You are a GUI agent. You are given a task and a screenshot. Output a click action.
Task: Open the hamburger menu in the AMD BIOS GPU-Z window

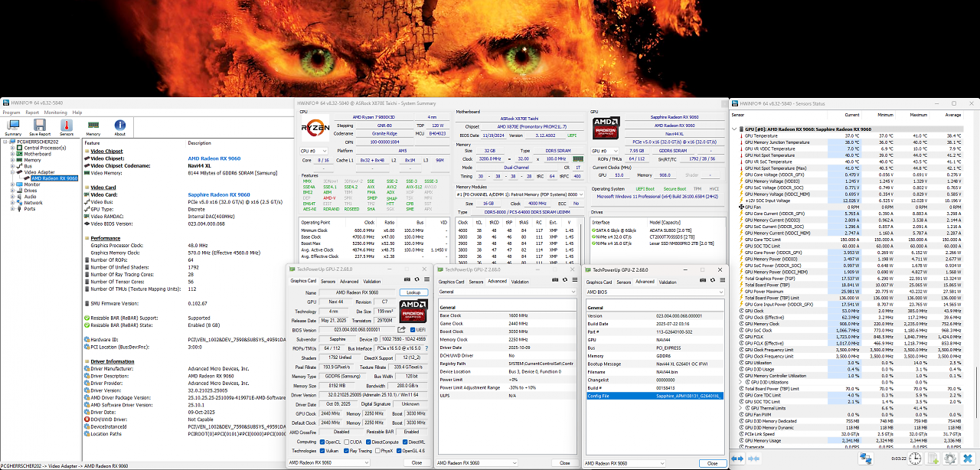[721, 281]
